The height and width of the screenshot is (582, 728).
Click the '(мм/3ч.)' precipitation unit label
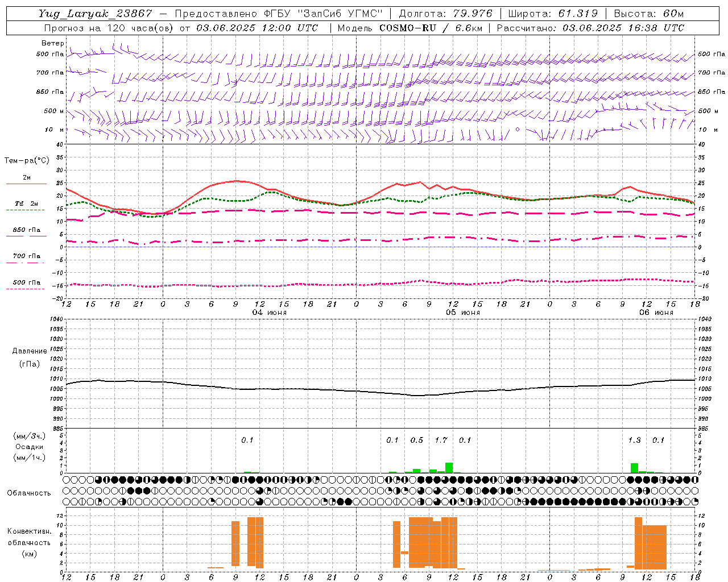coord(30,436)
